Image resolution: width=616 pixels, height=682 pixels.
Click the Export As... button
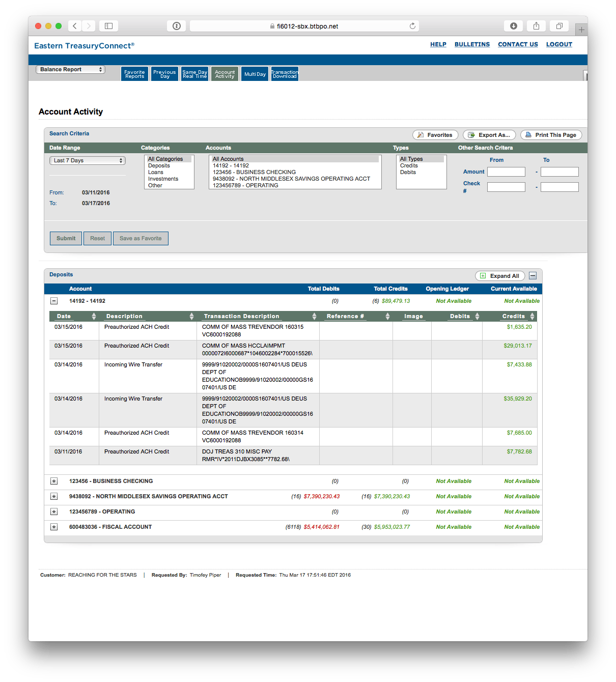pyautogui.click(x=489, y=135)
